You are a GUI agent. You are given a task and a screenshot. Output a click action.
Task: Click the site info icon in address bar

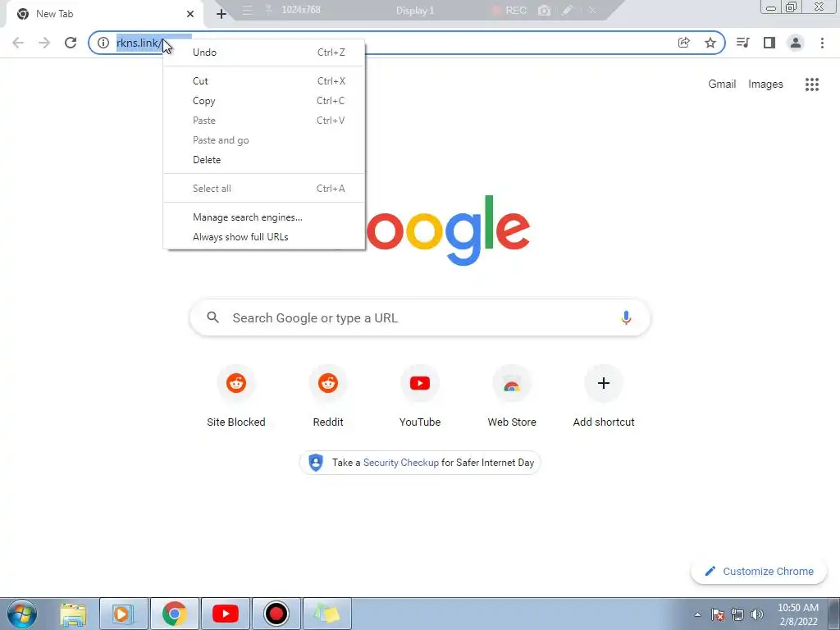point(103,43)
